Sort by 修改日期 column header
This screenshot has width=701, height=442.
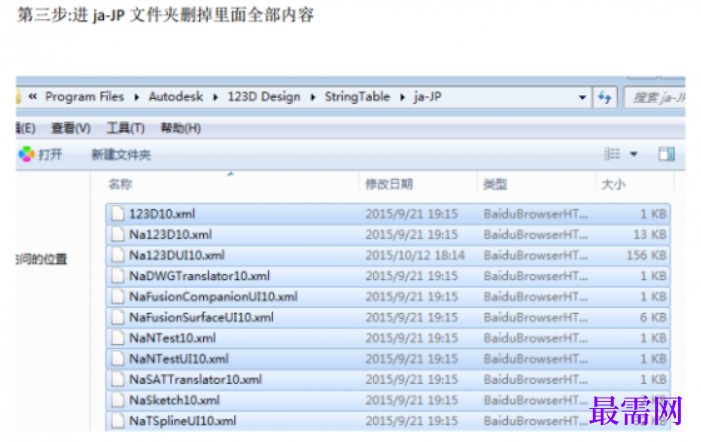[x=389, y=184]
